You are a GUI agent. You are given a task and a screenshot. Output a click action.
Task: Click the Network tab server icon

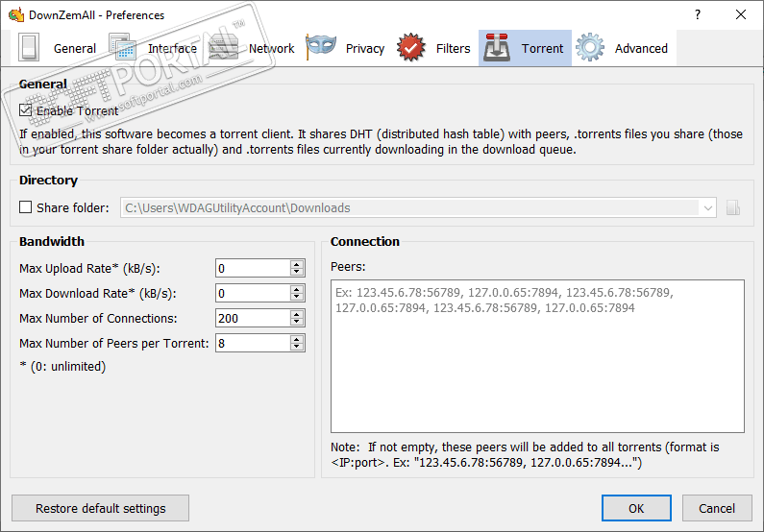(x=224, y=48)
